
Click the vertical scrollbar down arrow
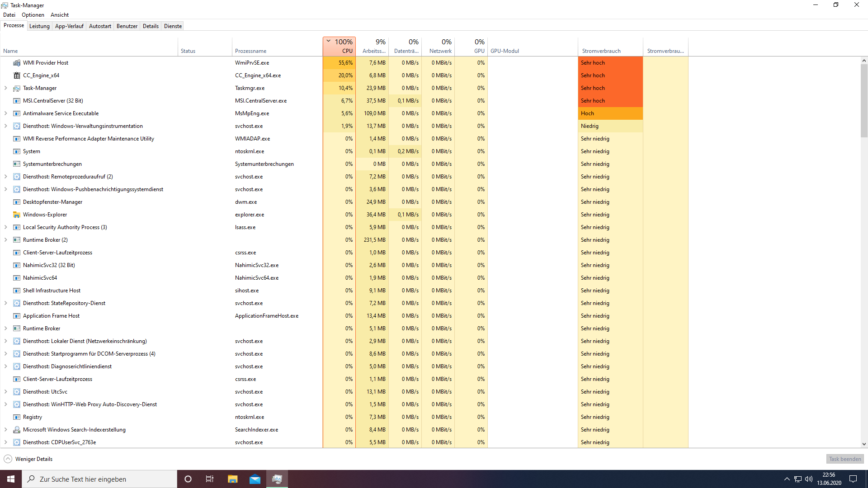point(864,444)
